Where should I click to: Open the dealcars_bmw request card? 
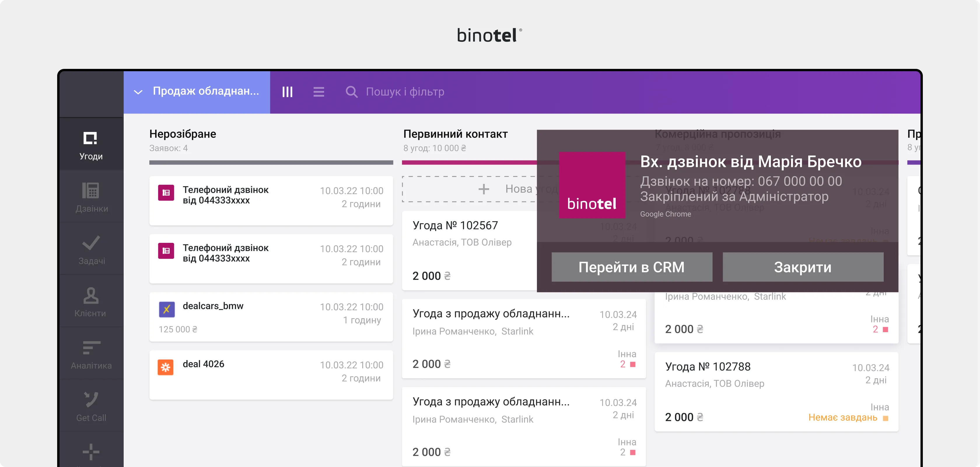pyautogui.click(x=271, y=317)
